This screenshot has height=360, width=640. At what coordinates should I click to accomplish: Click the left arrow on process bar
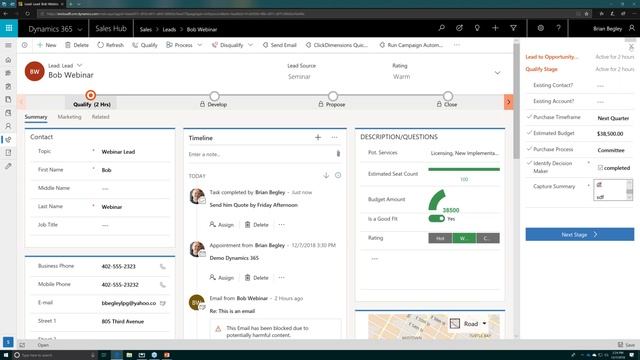(x=22, y=102)
